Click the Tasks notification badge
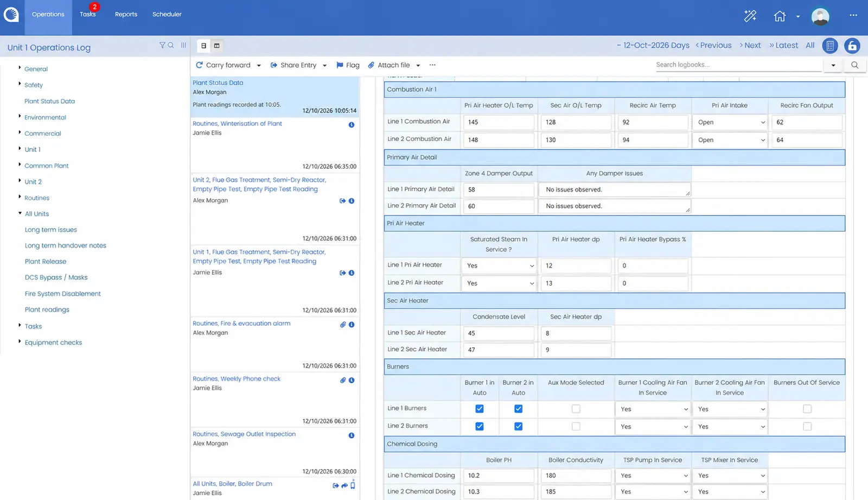The height and width of the screenshot is (500, 868). [x=94, y=7]
